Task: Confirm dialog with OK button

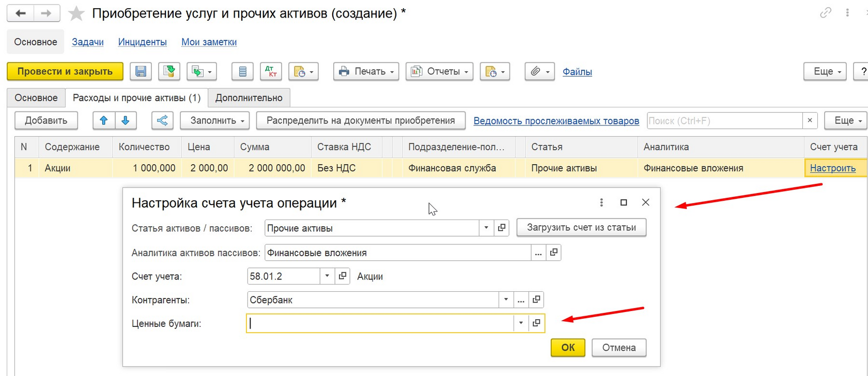Action: (x=568, y=348)
